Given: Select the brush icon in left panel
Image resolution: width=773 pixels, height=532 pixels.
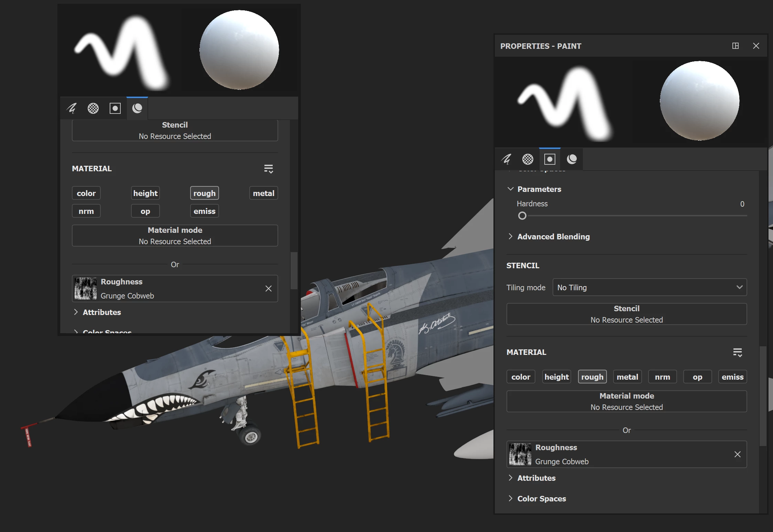Looking at the screenshot, I should pos(72,108).
